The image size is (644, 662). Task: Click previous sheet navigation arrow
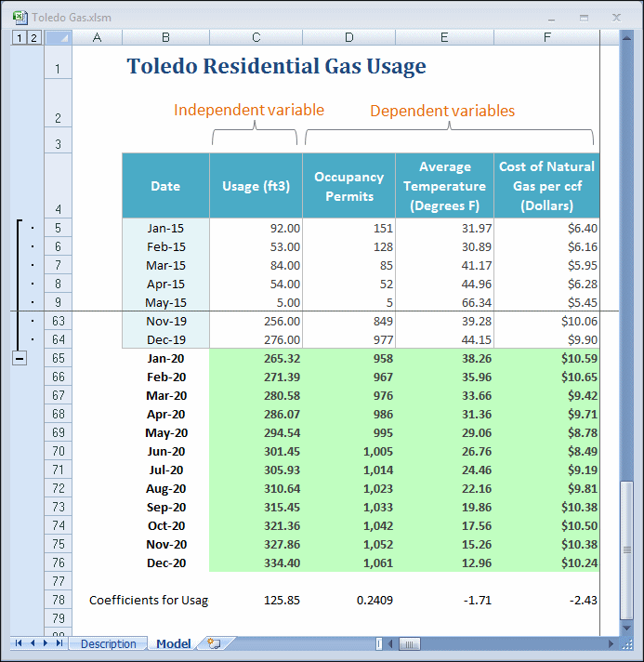33,643
